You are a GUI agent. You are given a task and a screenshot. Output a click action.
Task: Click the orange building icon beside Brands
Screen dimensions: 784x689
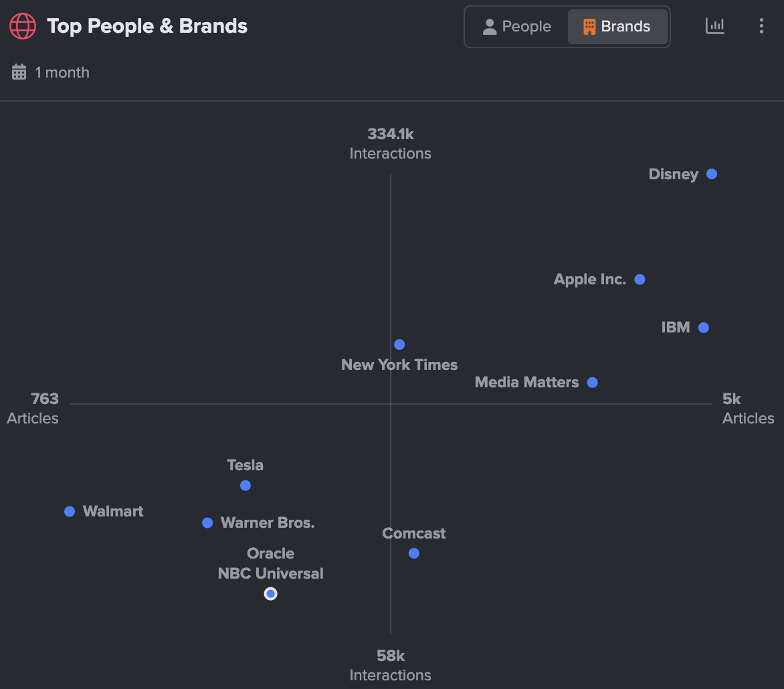pyautogui.click(x=589, y=26)
